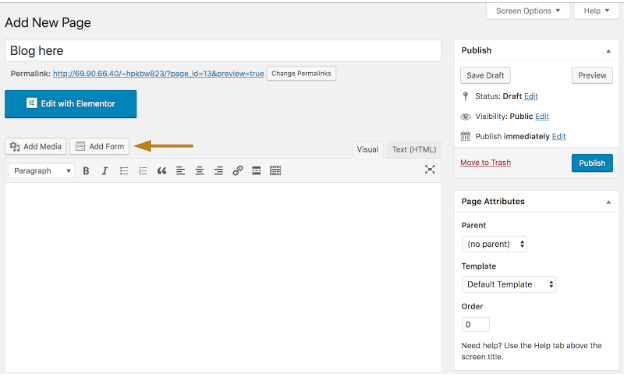This screenshot has height=375, width=624.
Task: Click the visibility eye icon
Action: pos(465,117)
